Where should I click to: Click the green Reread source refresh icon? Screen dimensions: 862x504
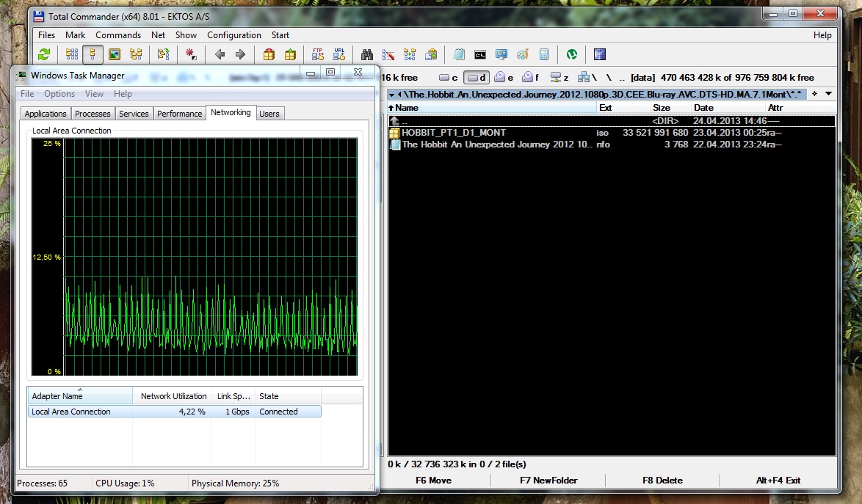click(44, 54)
